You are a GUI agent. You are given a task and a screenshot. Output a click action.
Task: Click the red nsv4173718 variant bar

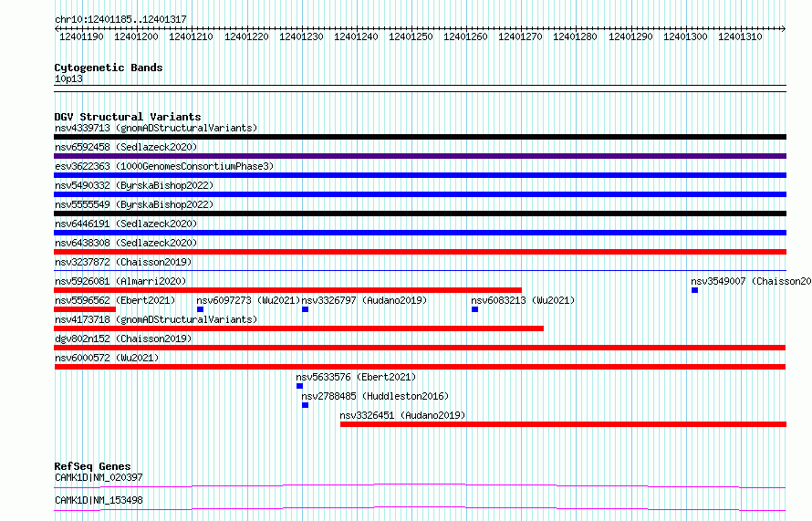299,328
